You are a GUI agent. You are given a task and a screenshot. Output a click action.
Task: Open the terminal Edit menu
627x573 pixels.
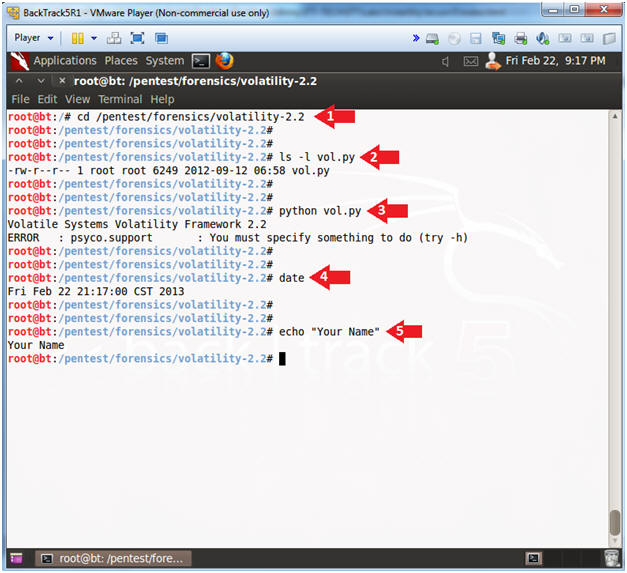[47, 99]
